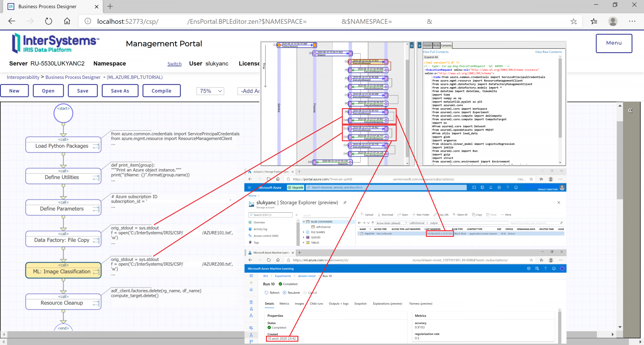The width and height of the screenshot is (644, 345).
Task: Open the Active blobs (default) dropdown
Action: click(x=392, y=223)
